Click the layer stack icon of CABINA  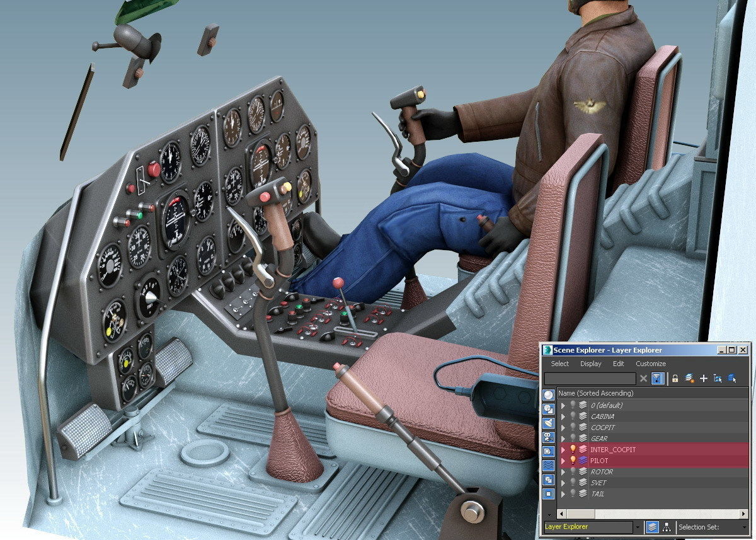tap(583, 416)
